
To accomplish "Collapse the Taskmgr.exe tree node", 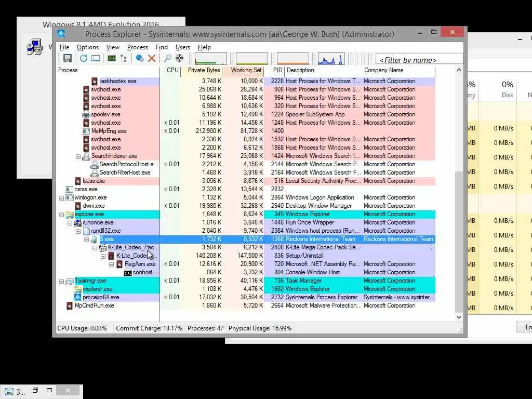I will pos(61,281).
